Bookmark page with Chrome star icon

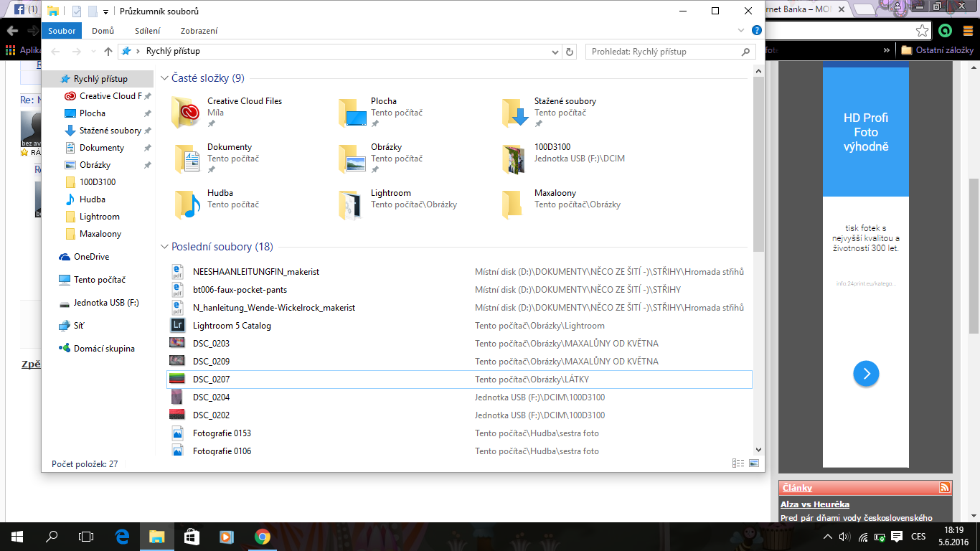(923, 31)
